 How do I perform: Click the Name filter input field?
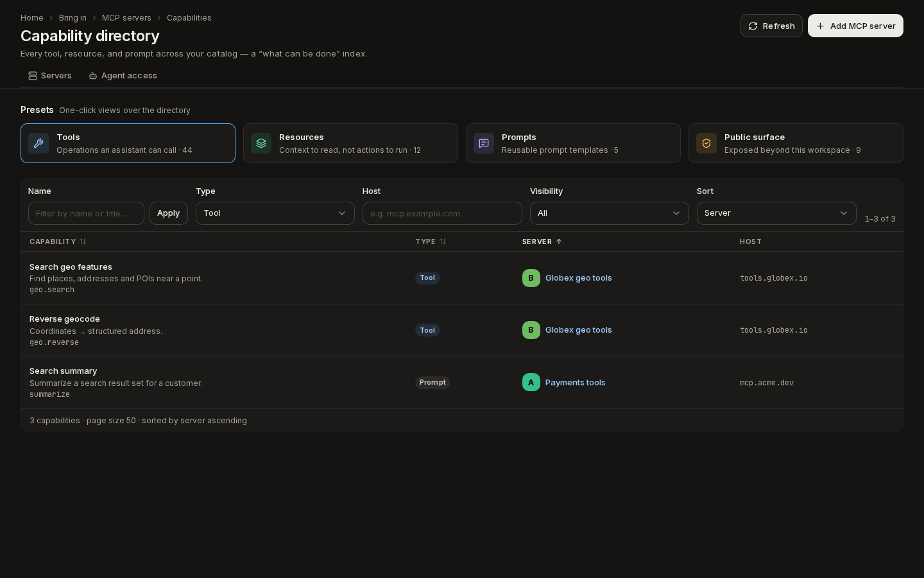pyautogui.click(x=86, y=213)
